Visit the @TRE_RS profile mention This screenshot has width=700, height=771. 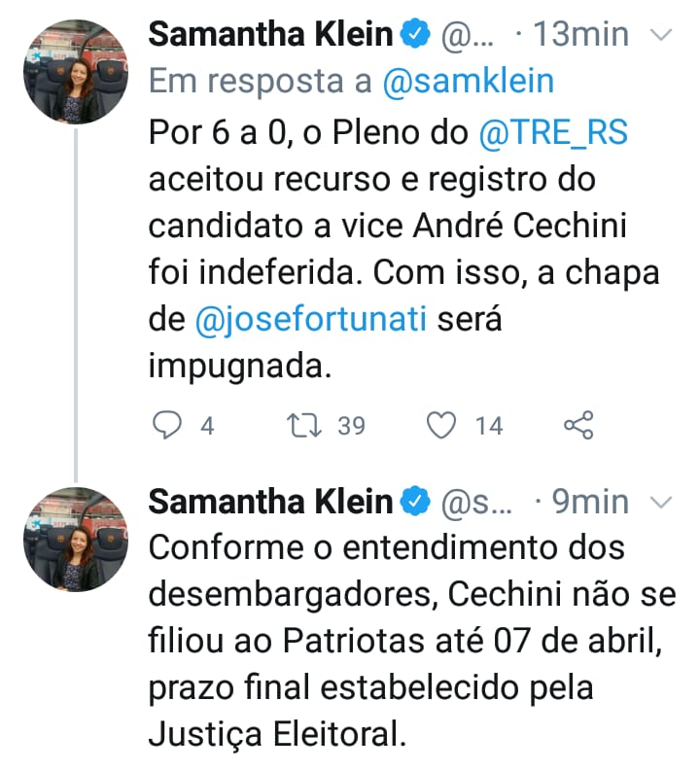[x=554, y=132]
